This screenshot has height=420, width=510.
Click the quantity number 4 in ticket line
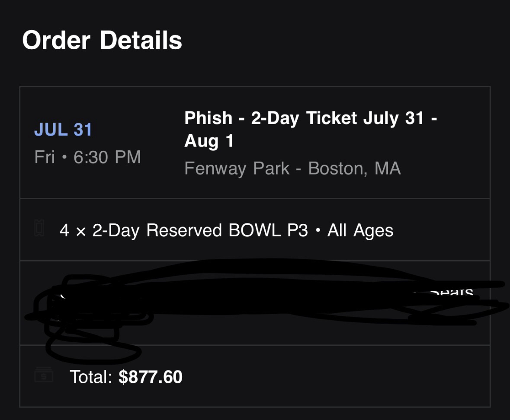[64, 230]
